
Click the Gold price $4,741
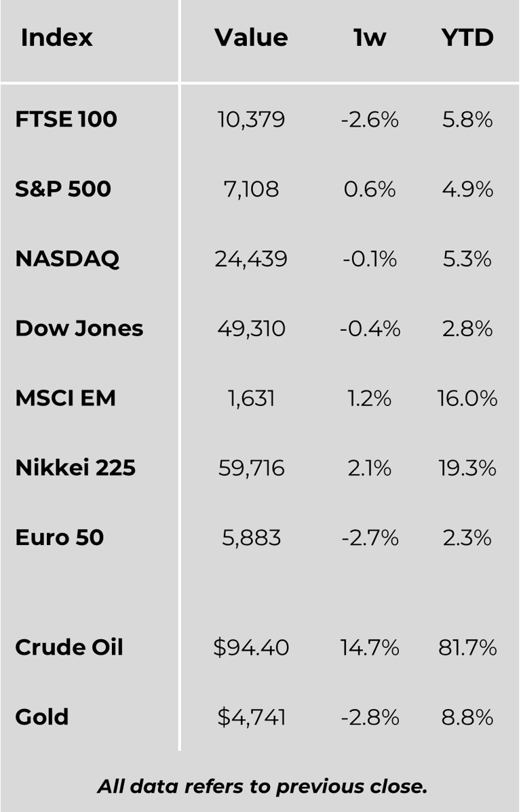click(x=251, y=718)
